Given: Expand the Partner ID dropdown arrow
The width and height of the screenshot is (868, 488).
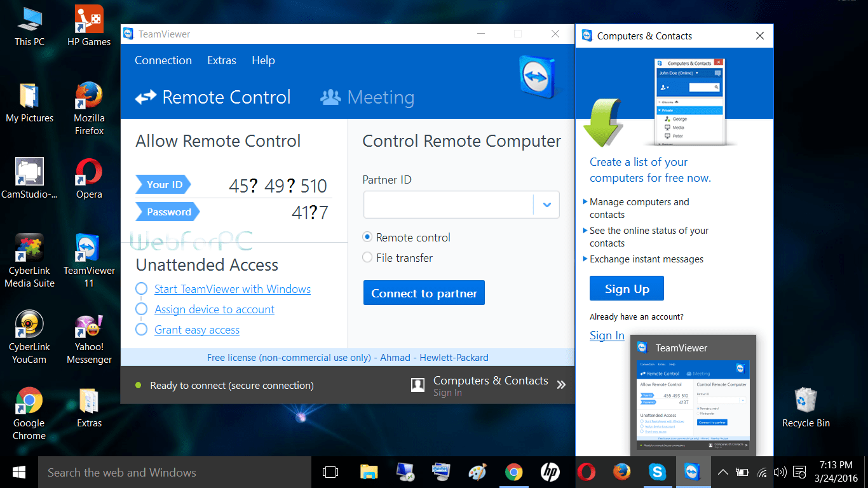Looking at the screenshot, I should pos(546,205).
